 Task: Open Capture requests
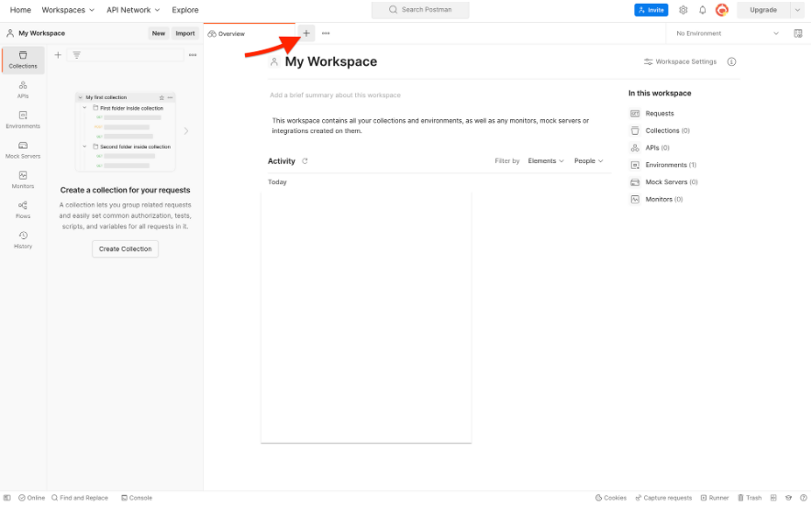pos(663,498)
